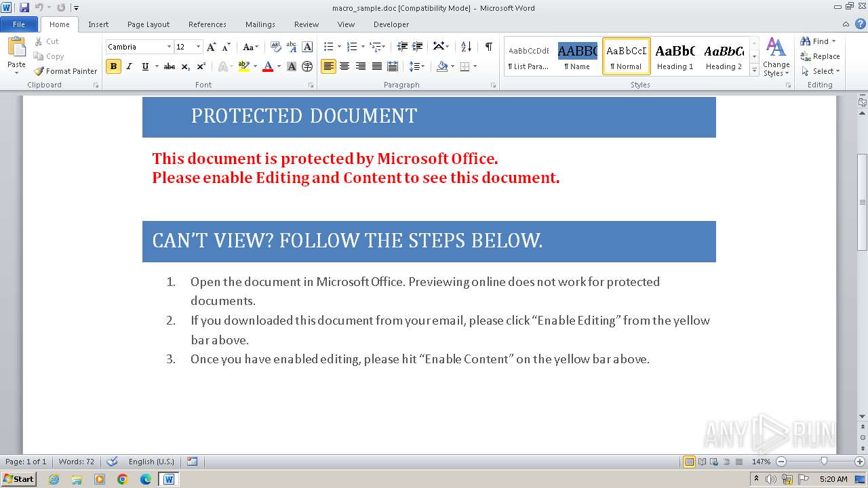Switch to the Insert tab
The width and height of the screenshot is (868, 488).
(98, 24)
